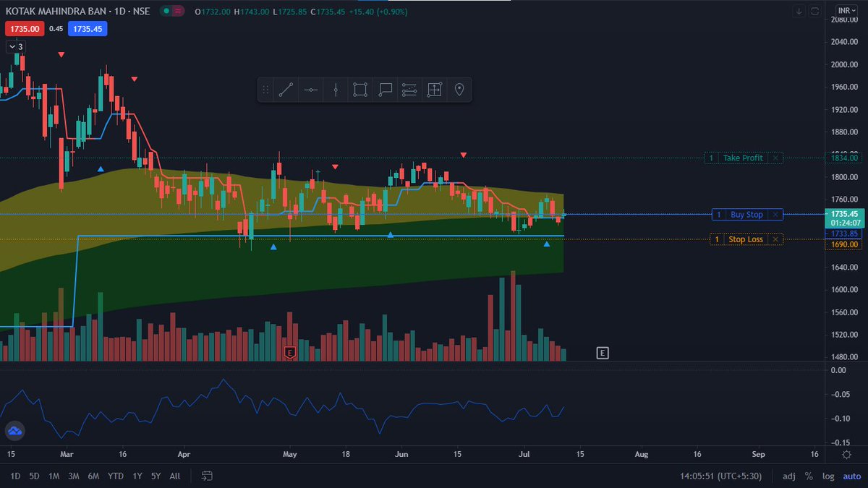
Task: Click the Stop Loss order label
Action: click(x=745, y=239)
